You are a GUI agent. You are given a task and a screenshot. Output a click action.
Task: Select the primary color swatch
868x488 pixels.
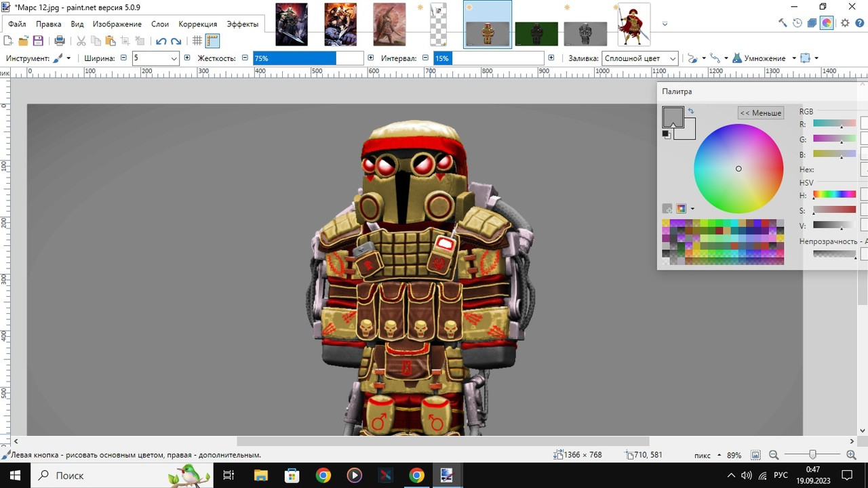click(673, 117)
